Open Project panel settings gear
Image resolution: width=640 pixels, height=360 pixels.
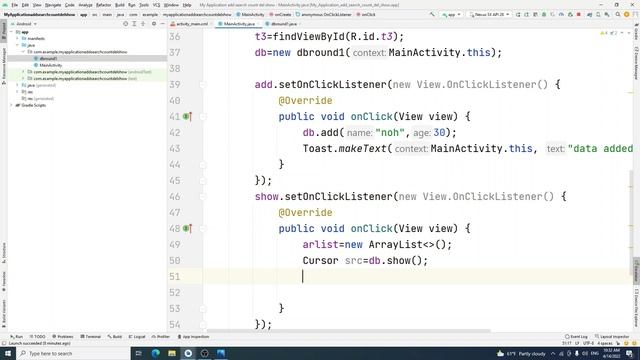coord(154,24)
